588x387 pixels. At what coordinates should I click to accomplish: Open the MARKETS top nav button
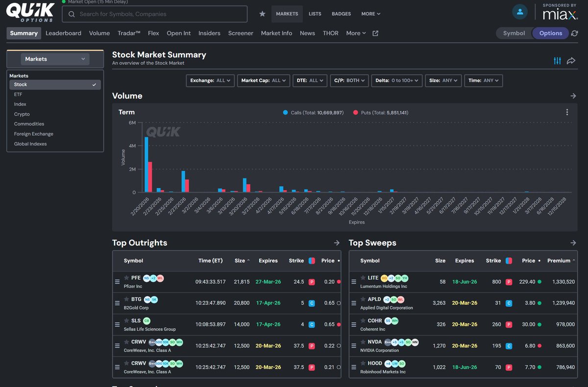[287, 14]
